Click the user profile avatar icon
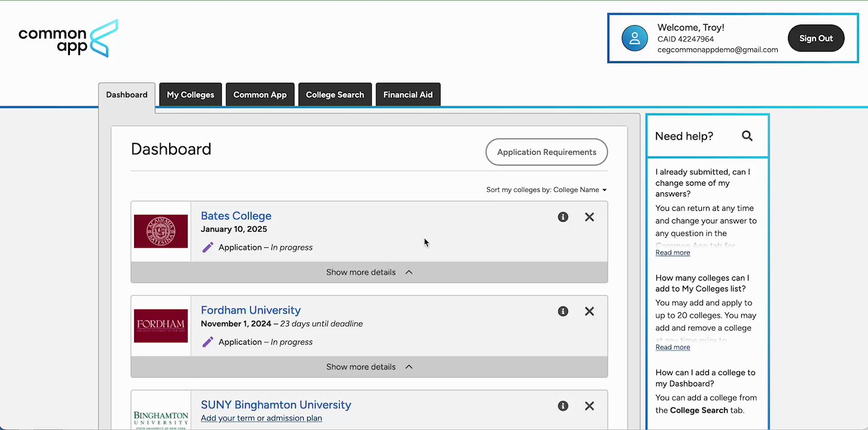The image size is (868, 430). (635, 38)
